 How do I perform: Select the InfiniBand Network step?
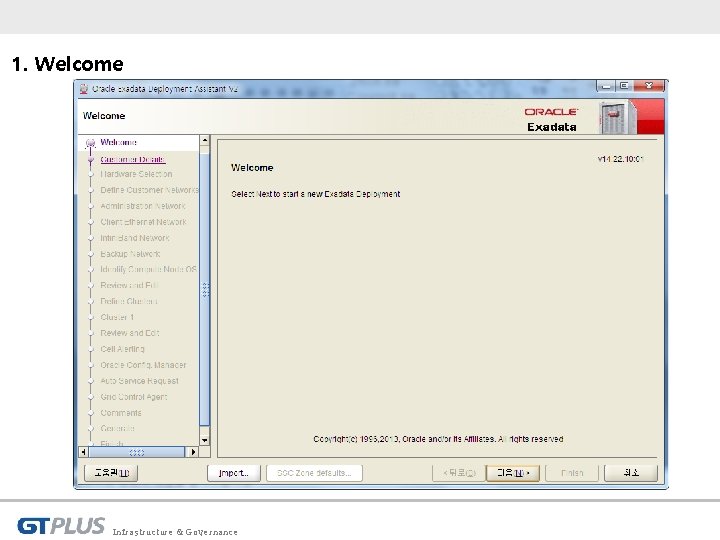click(135, 238)
